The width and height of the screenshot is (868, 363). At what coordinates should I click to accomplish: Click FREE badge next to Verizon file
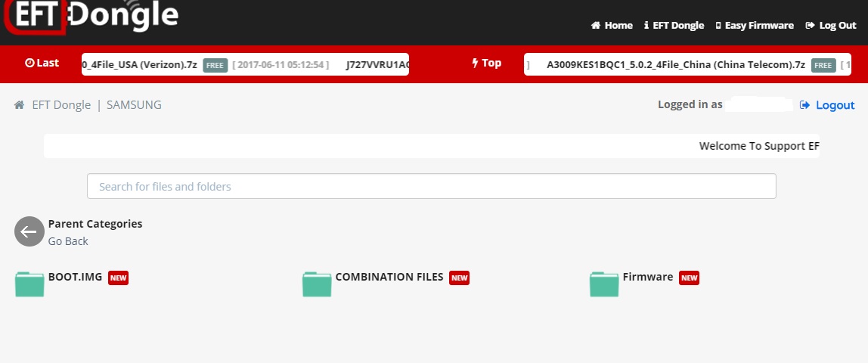tap(215, 65)
